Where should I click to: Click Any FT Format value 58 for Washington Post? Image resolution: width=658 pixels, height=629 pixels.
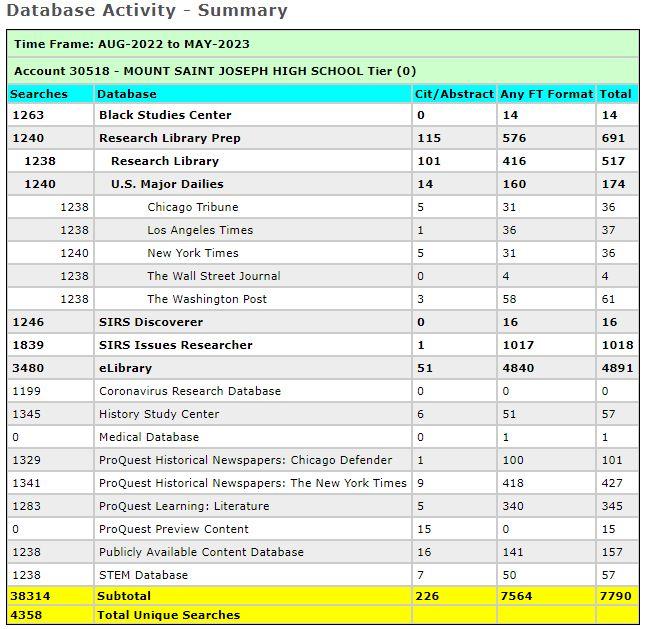(509, 299)
